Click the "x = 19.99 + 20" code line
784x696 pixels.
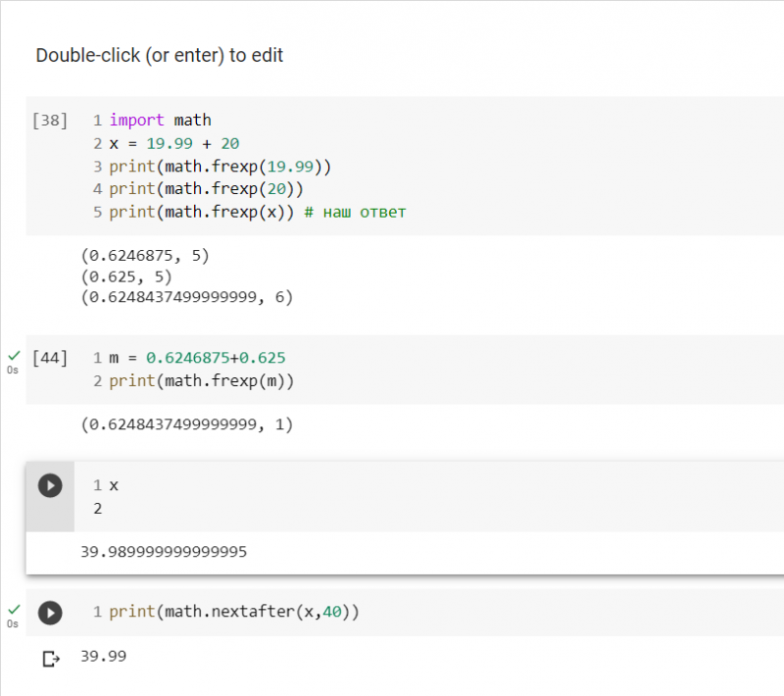[x=174, y=143]
